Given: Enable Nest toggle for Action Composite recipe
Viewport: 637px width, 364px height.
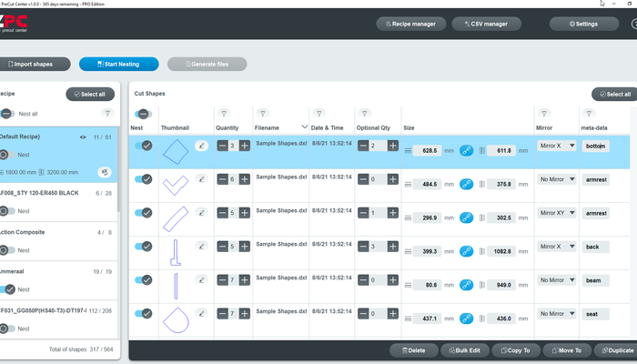Looking at the screenshot, I should point(6,250).
